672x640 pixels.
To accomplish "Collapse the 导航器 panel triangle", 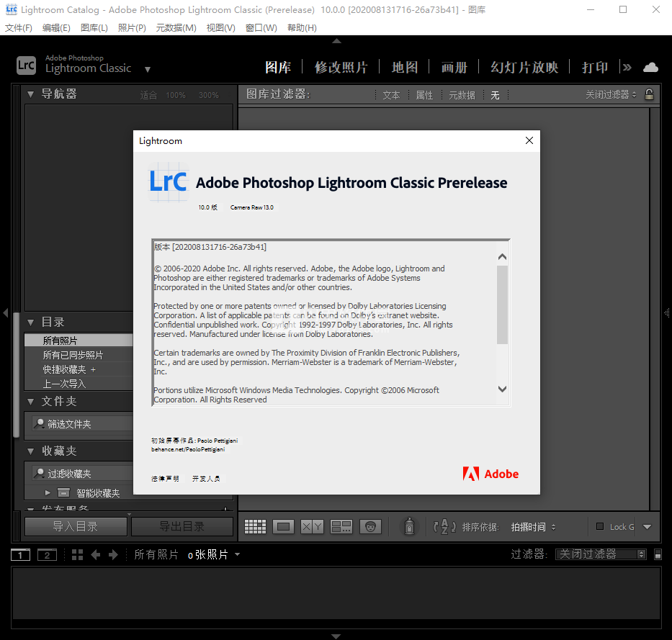I will tap(30, 94).
